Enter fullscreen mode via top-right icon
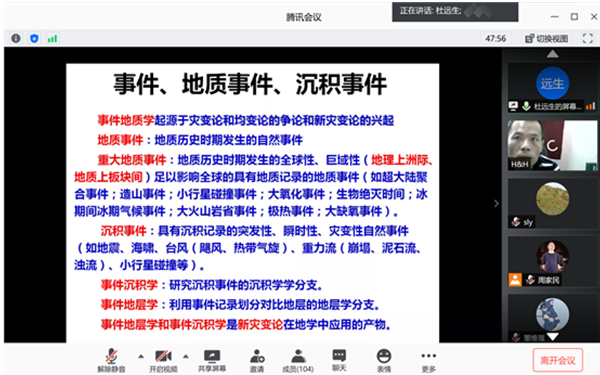The image size is (600, 375). pyautogui.click(x=588, y=38)
